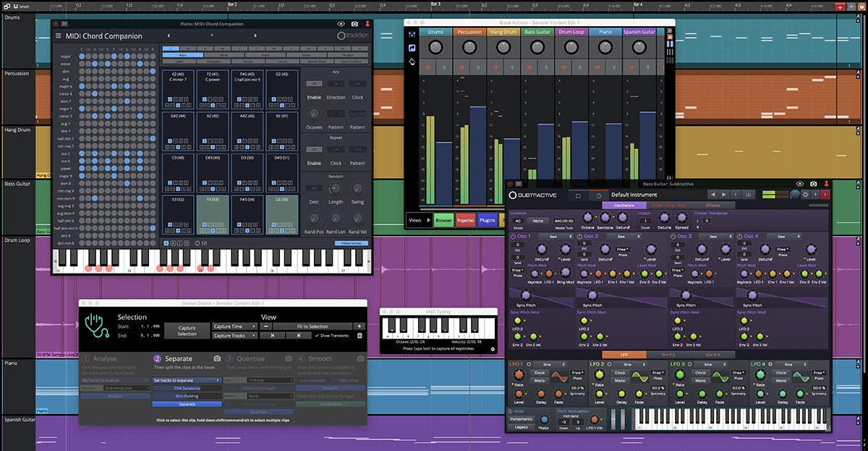
Task: Solo the Piano channel in mixer
Action: click(x=615, y=67)
